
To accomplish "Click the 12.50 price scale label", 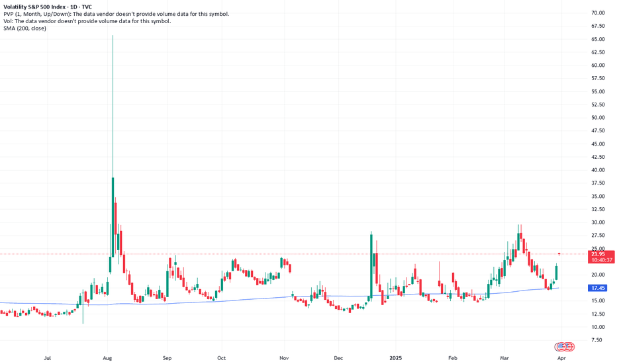I will (x=598, y=314).
